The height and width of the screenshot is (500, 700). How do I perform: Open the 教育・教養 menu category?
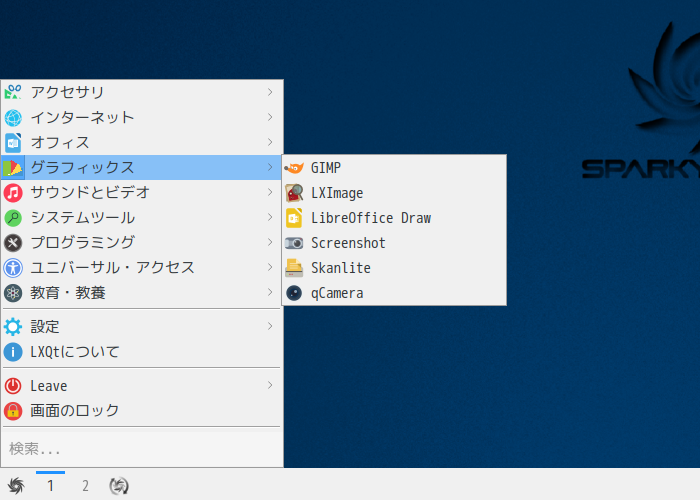click(x=141, y=293)
